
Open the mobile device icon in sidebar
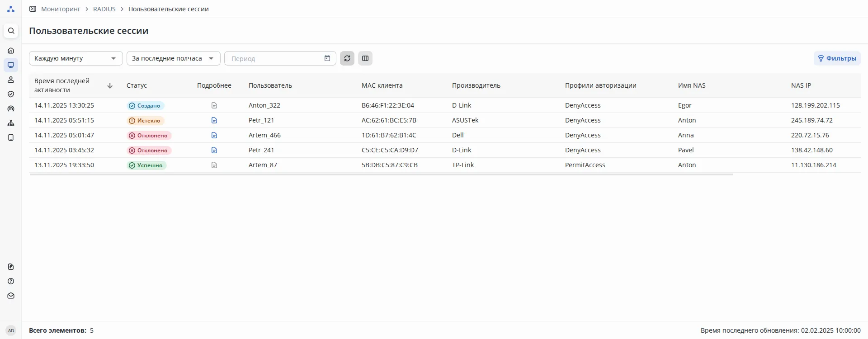tap(11, 137)
